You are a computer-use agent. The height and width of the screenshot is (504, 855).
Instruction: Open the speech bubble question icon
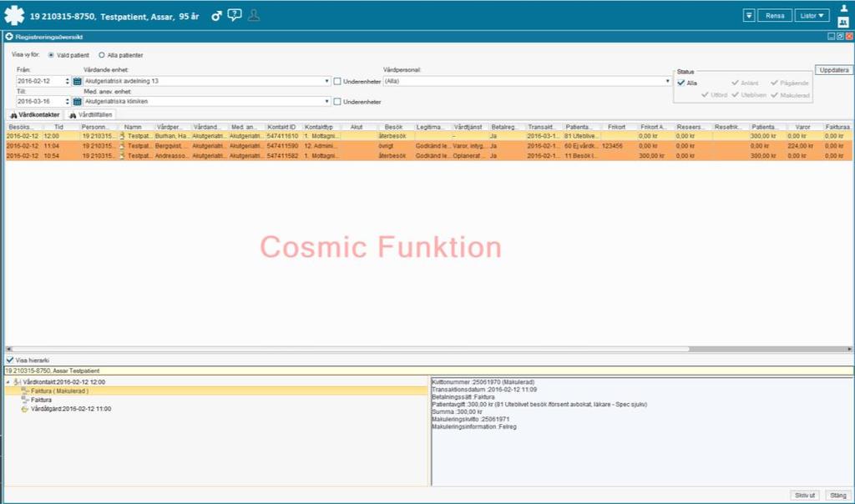(x=235, y=15)
